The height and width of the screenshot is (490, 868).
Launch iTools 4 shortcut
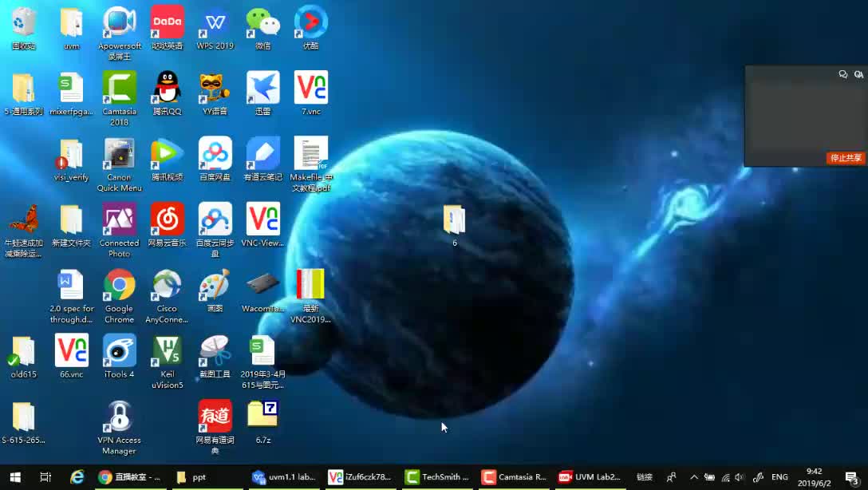[119, 356]
